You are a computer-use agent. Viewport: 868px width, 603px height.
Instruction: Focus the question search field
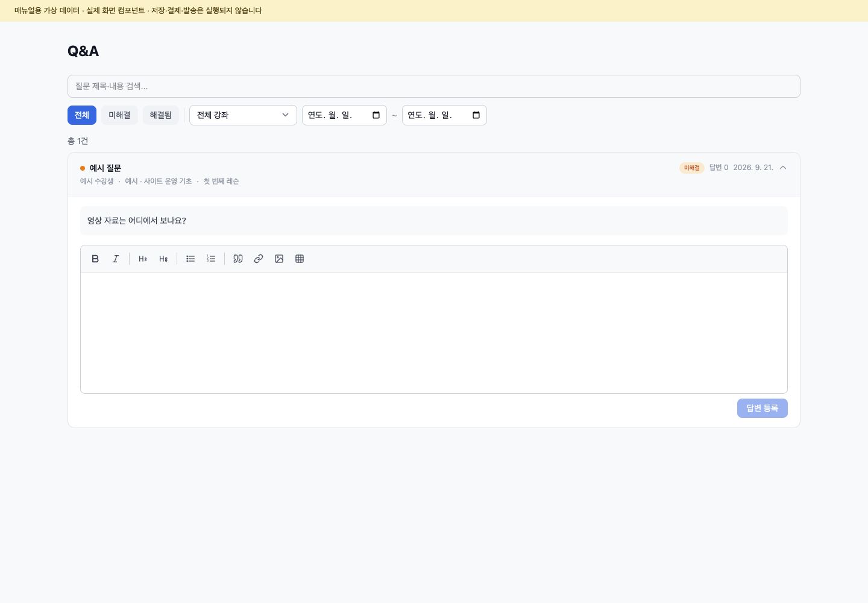pyautogui.click(x=434, y=86)
